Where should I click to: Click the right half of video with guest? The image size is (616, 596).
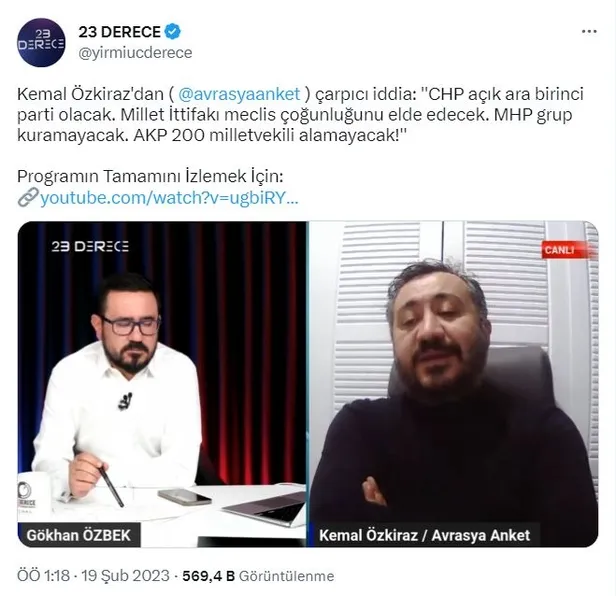pyautogui.click(x=454, y=384)
